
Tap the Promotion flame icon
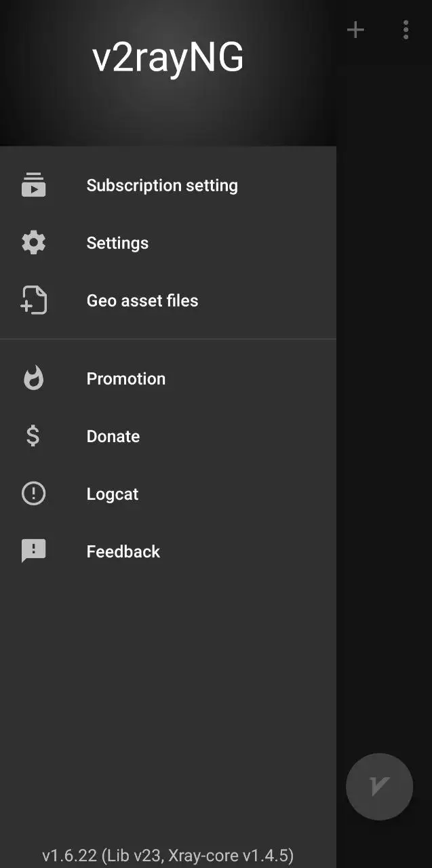point(33,378)
